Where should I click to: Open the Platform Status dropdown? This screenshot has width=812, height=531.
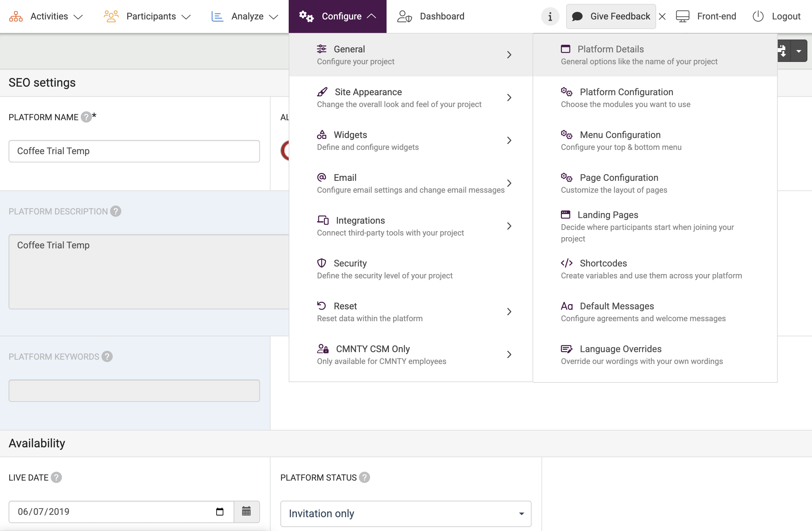coord(406,513)
